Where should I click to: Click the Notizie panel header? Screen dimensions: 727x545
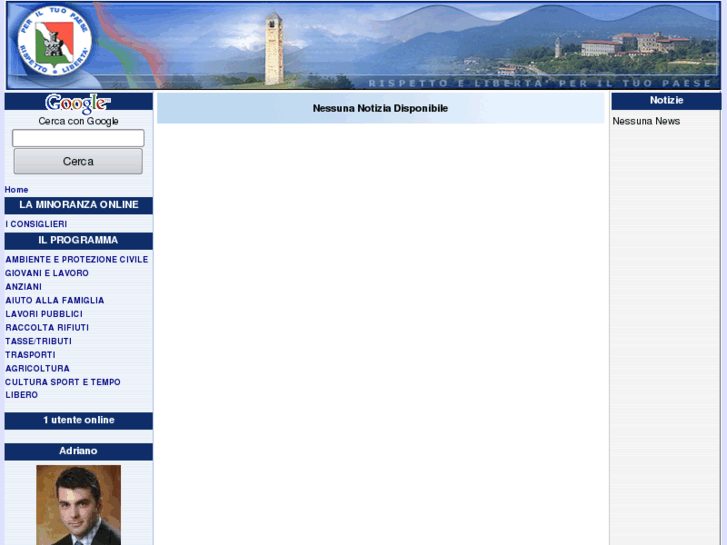(x=666, y=101)
